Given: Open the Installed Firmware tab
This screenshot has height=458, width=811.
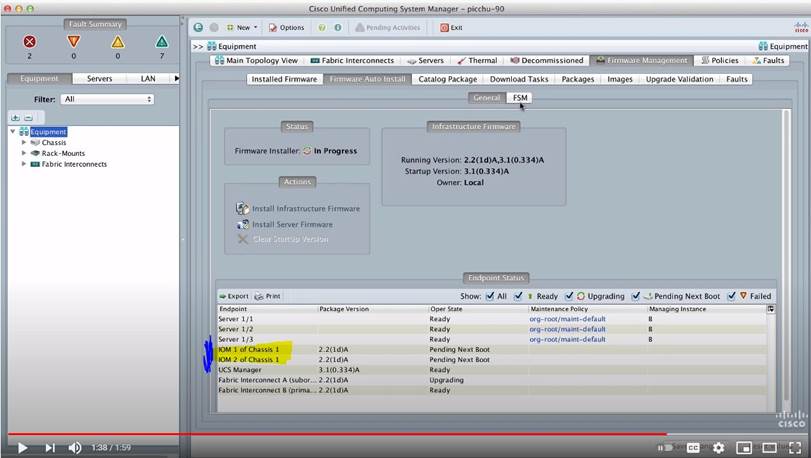Looking at the screenshot, I should tap(284, 79).
